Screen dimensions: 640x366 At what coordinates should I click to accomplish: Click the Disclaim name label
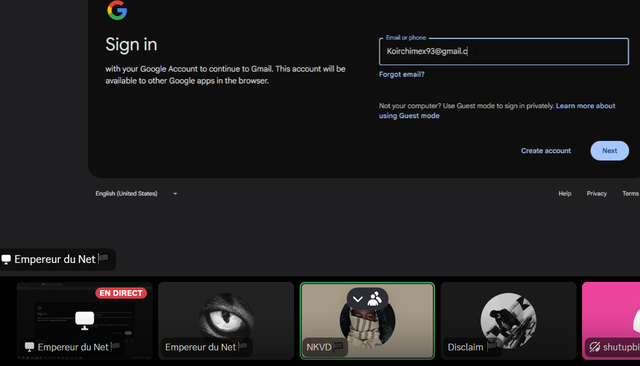pyautogui.click(x=472, y=347)
